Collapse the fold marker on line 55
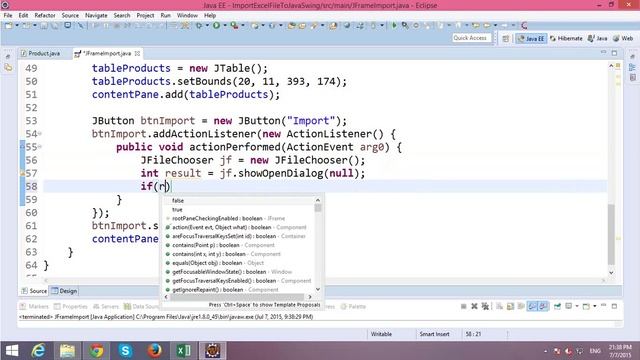Viewport: 640px width, 360px height. pos(40,147)
